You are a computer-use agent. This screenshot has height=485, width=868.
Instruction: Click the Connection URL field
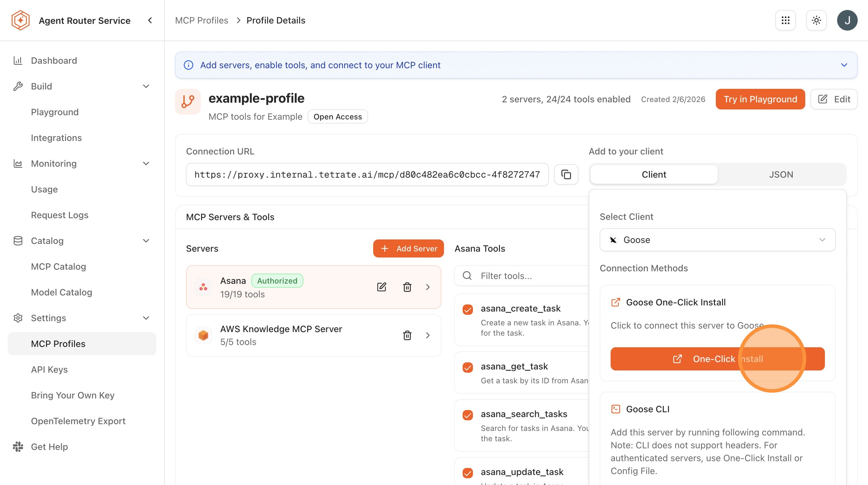367,174
